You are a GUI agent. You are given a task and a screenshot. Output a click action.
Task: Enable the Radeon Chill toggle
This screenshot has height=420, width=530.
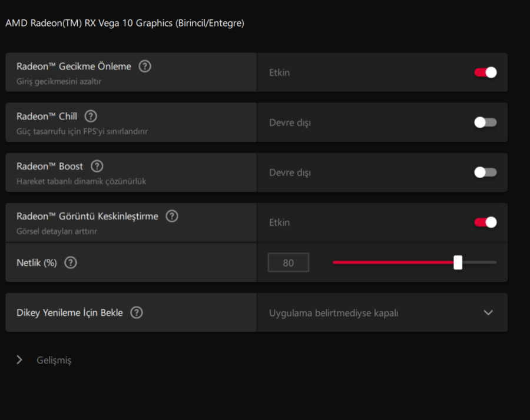point(485,122)
